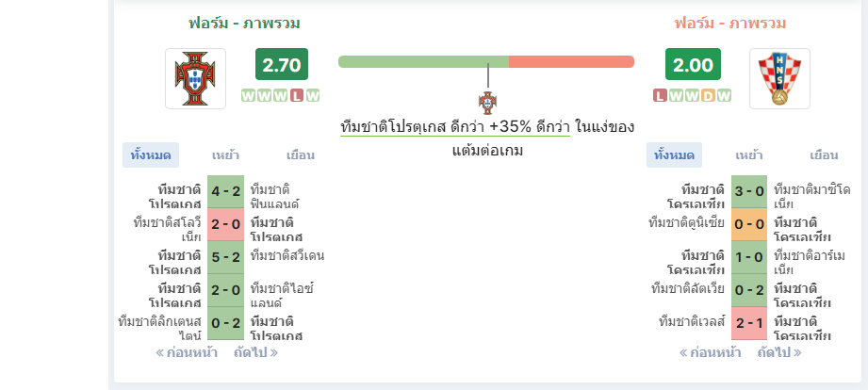Select ทั้งหมด tab under Portugal form
This screenshot has height=390, width=868.
pyautogui.click(x=151, y=154)
